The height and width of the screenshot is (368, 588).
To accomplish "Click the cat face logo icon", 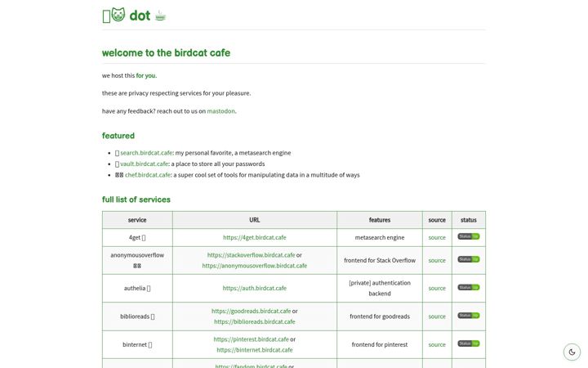I will point(118,15).
